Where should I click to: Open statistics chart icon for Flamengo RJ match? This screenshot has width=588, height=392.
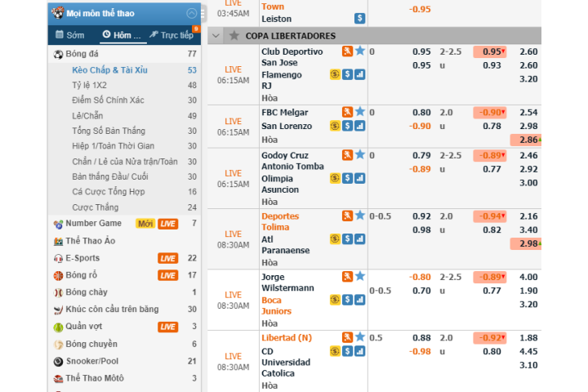(360, 74)
